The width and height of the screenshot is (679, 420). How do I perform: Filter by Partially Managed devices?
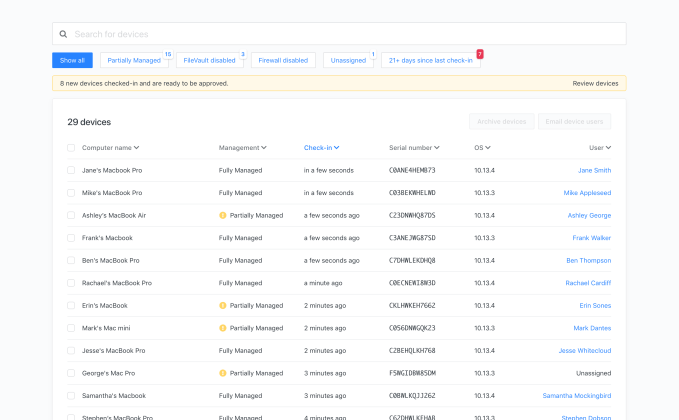134,60
